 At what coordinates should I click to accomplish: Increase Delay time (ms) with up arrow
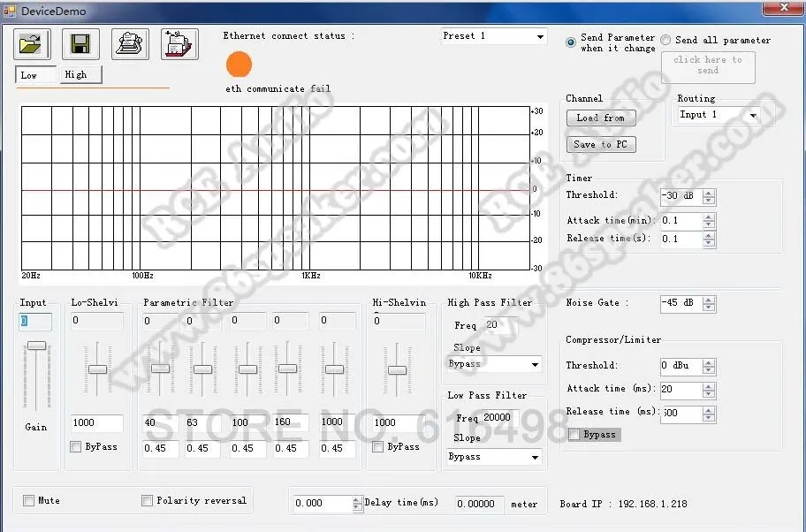pyautogui.click(x=357, y=499)
